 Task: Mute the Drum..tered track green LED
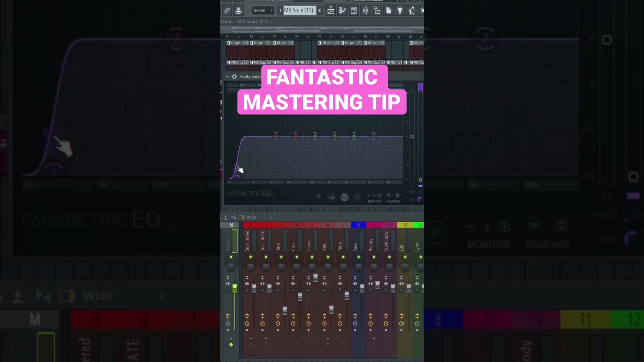[x=250, y=257]
